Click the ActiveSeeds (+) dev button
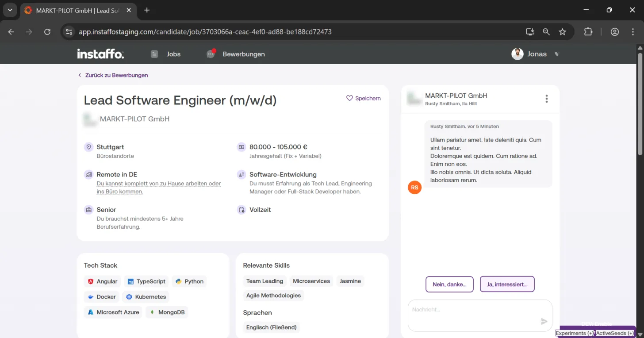644x338 pixels. (615, 333)
